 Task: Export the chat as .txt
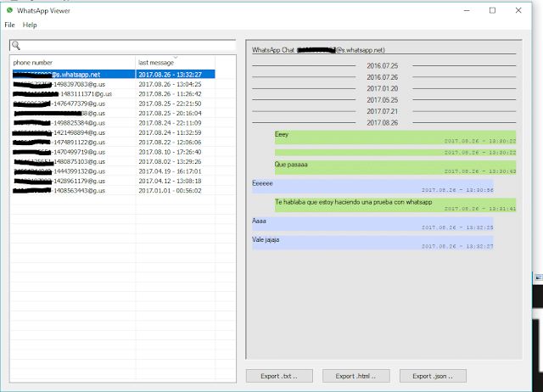pyautogui.click(x=278, y=375)
